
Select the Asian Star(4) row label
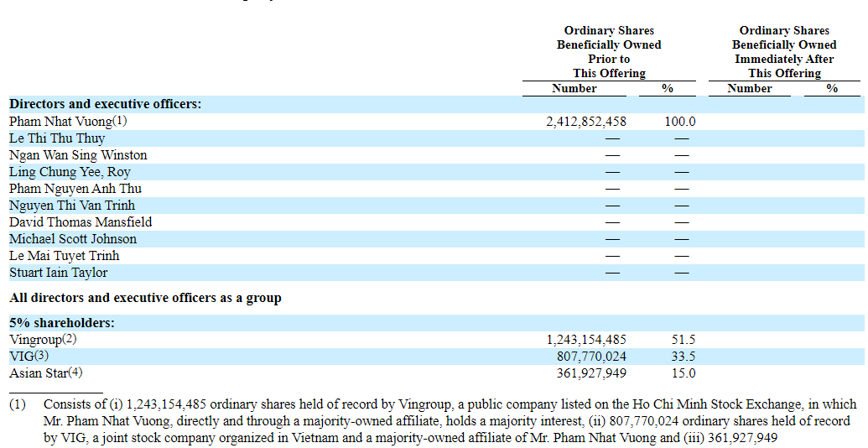click(x=46, y=372)
